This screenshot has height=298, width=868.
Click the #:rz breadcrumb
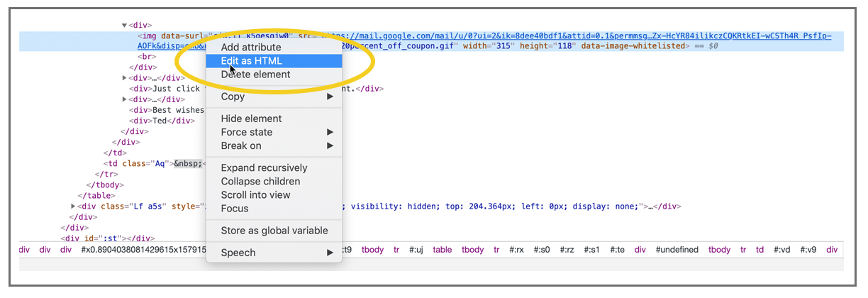coord(568,250)
